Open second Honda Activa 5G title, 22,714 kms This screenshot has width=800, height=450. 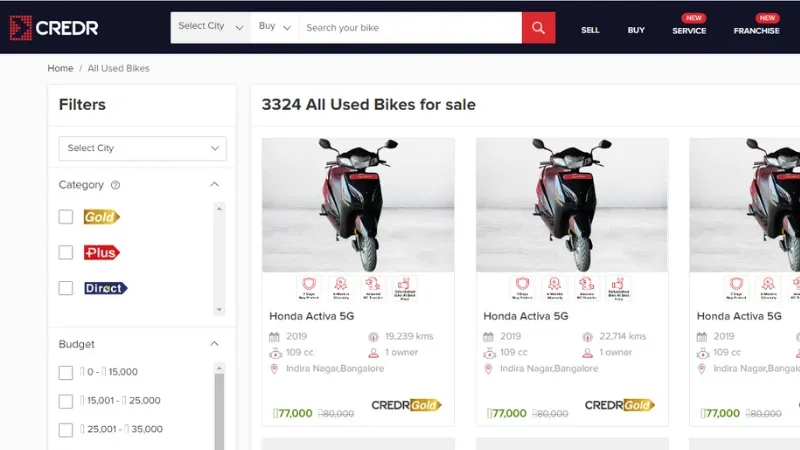pos(526,316)
